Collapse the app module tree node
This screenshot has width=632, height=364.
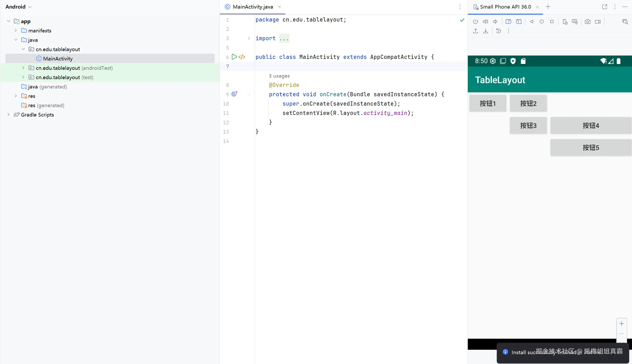9,21
